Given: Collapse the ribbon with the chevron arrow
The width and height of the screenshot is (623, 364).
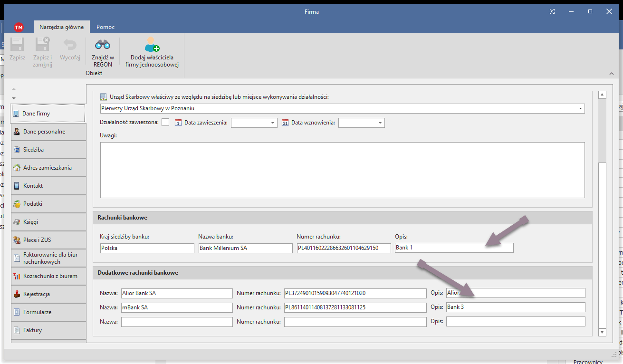Looking at the screenshot, I should (x=611, y=73).
